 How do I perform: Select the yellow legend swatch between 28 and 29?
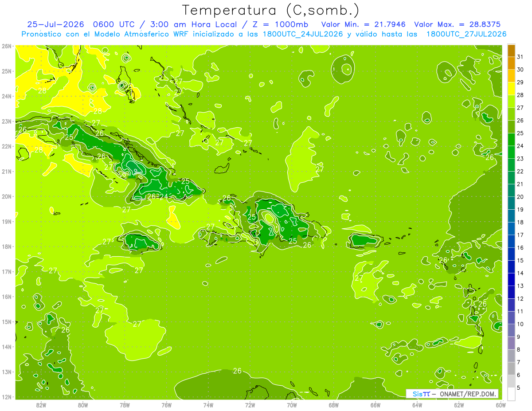tap(511, 89)
